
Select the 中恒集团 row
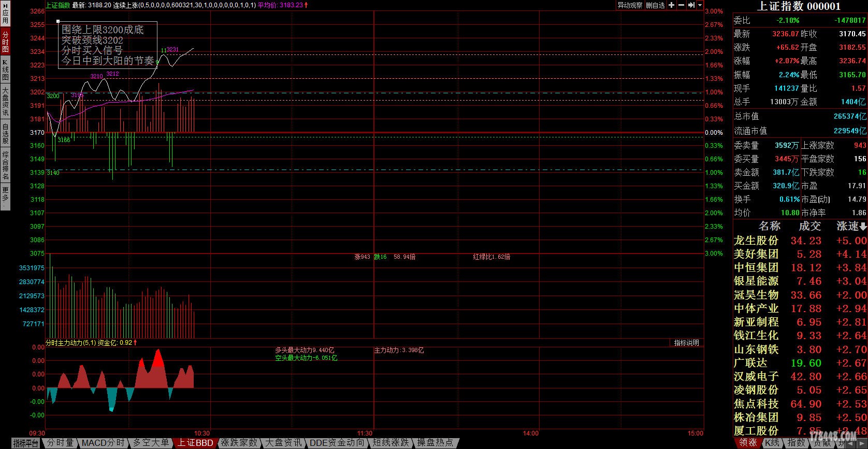[800, 268]
